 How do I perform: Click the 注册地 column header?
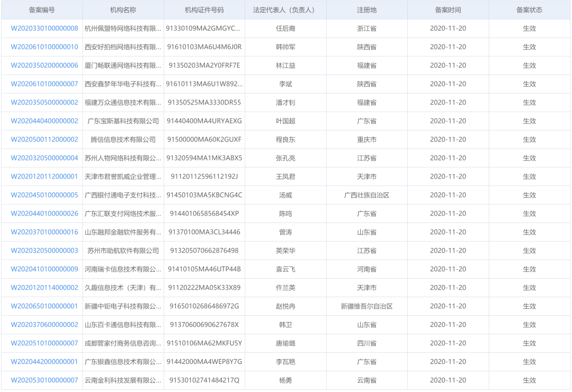[x=367, y=10]
